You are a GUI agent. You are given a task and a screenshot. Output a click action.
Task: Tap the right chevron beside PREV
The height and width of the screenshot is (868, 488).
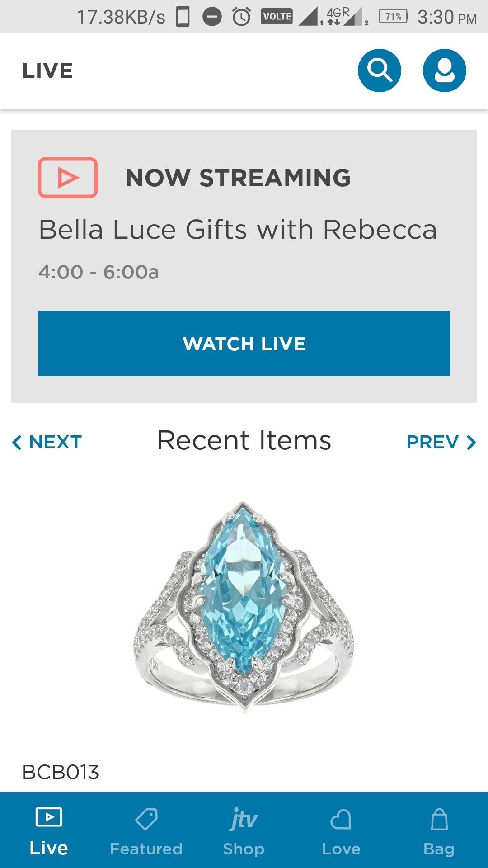[x=471, y=443]
